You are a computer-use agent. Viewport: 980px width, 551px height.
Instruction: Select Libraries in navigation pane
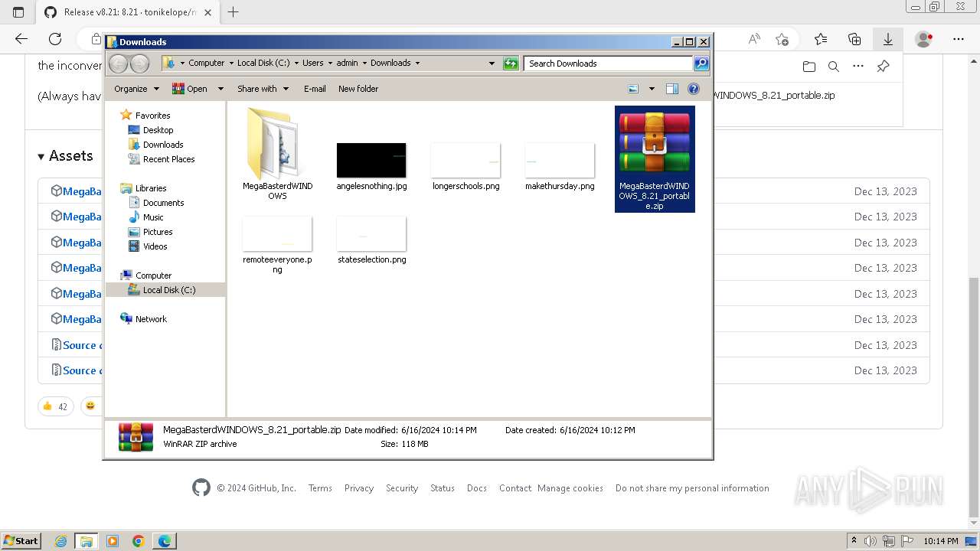(x=151, y=188)
